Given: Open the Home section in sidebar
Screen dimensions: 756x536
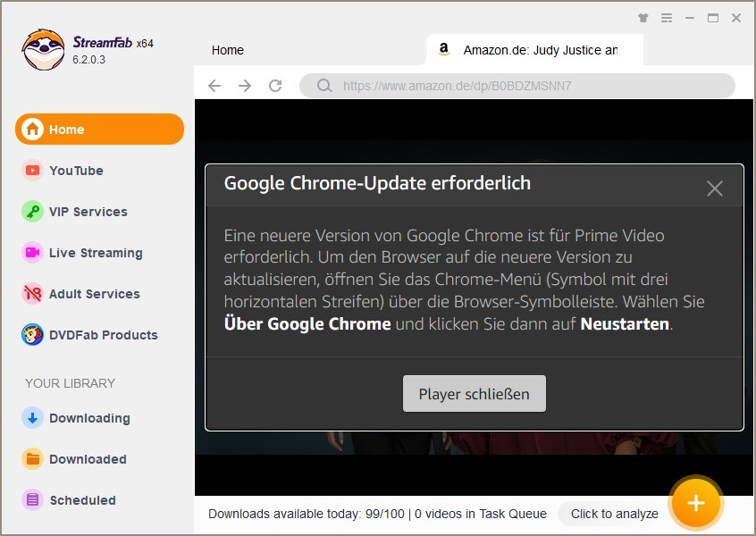Looking at the screenshot, I should point(100,130).
